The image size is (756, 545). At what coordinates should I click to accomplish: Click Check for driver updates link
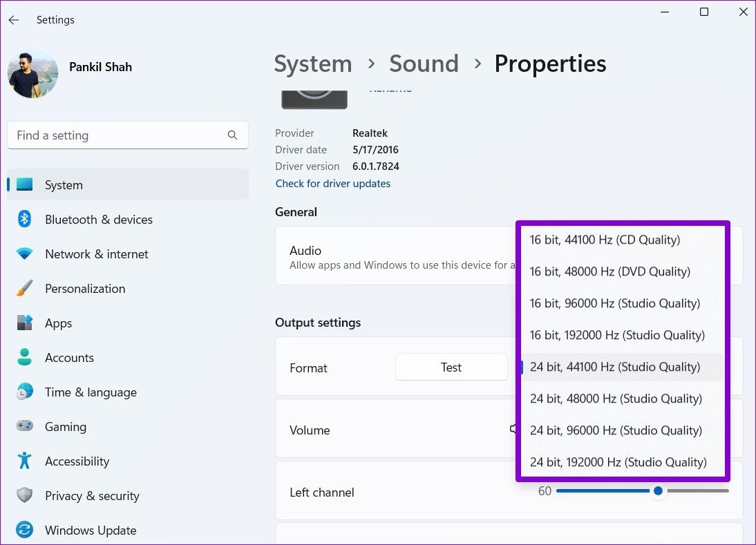coord(333,184)
